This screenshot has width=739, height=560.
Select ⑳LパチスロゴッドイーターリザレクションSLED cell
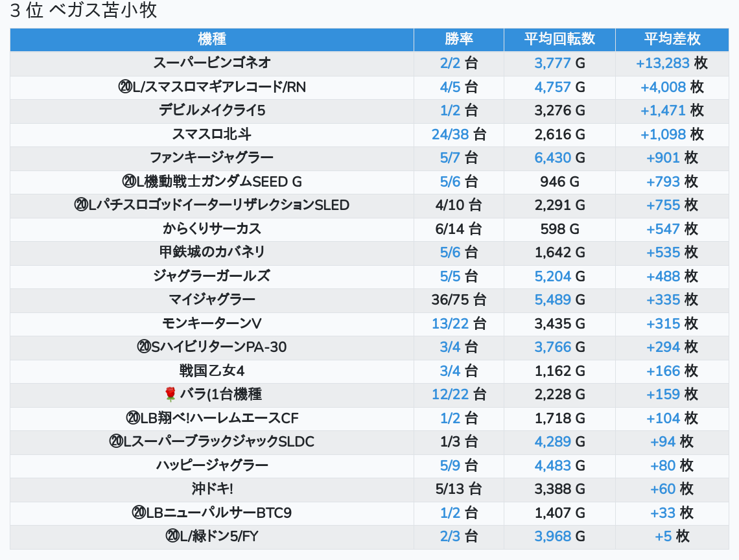tap(211, 205)
